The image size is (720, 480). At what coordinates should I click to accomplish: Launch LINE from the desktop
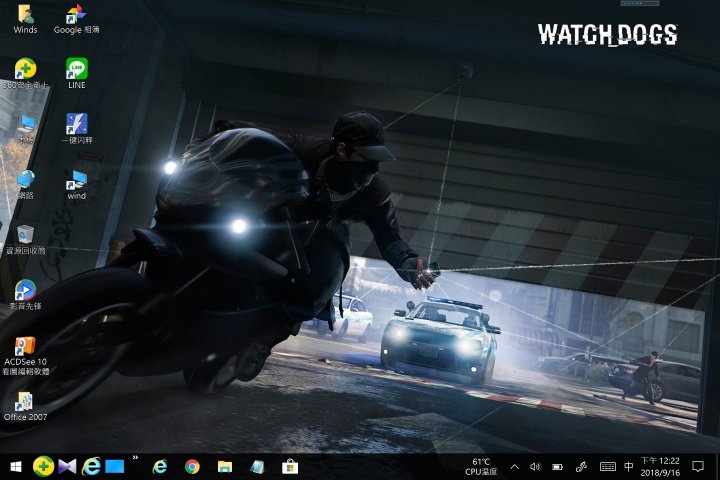click(76, 74)
